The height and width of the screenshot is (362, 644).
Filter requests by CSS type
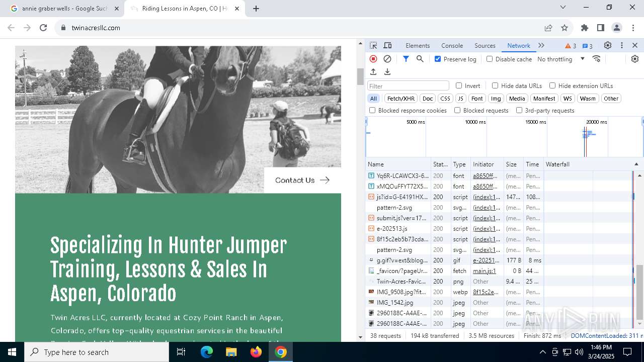445,99
